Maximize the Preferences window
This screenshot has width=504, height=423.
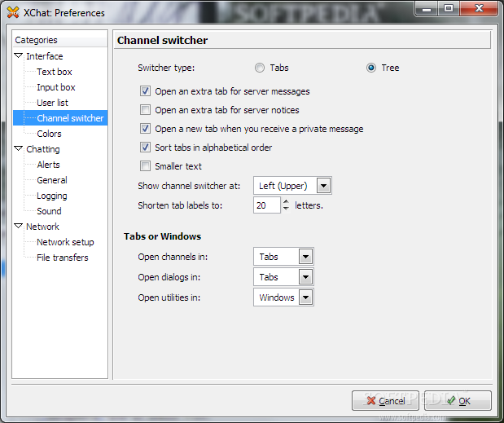[x=449, y=9]
